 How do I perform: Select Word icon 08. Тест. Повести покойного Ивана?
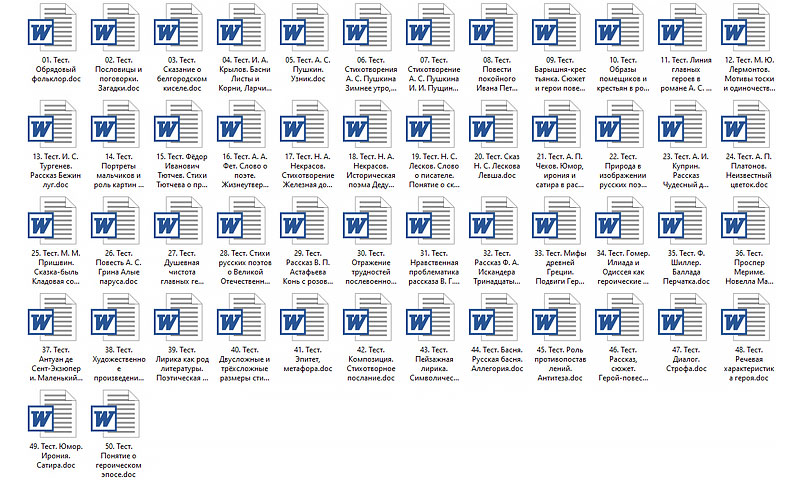(x=493, y=28)
